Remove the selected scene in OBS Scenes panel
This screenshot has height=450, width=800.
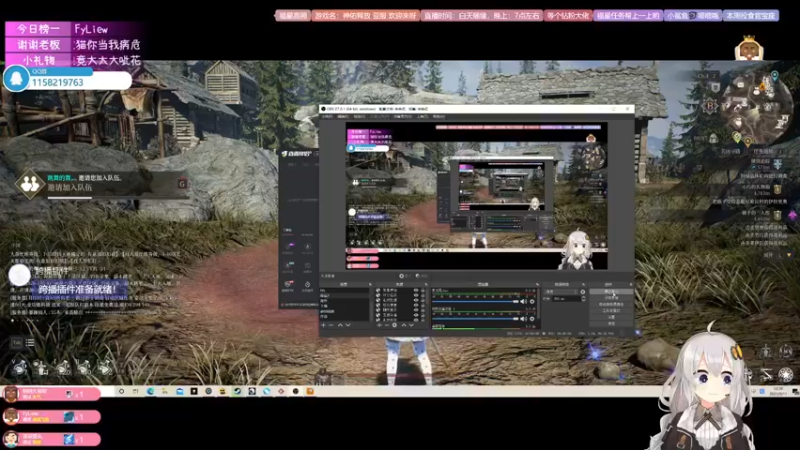[331, 325]
